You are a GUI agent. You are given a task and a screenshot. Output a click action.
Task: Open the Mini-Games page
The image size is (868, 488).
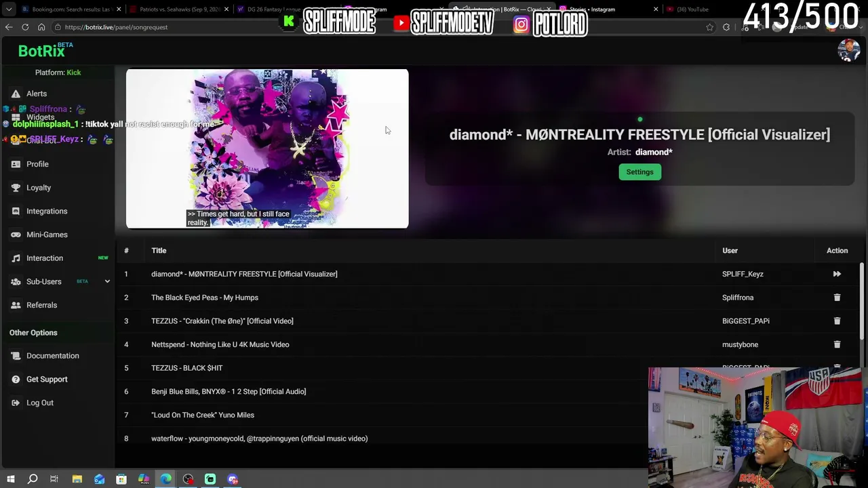tap(47, 235)
